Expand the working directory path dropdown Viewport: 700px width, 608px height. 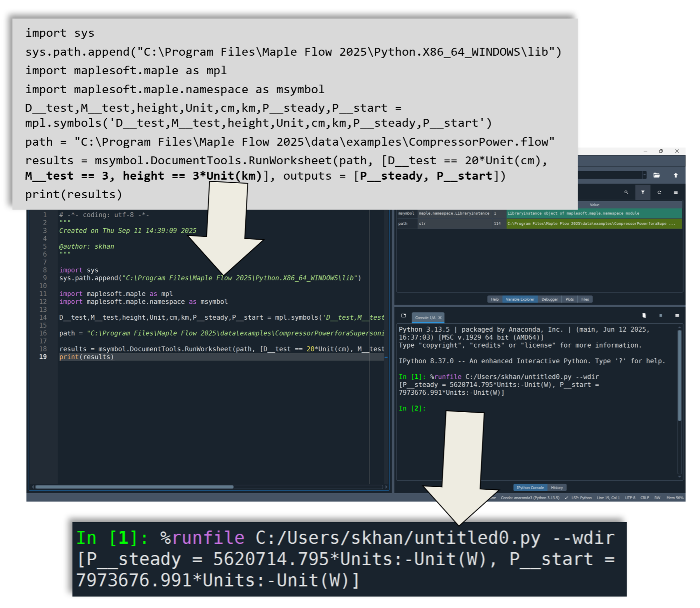coord(644,175)
